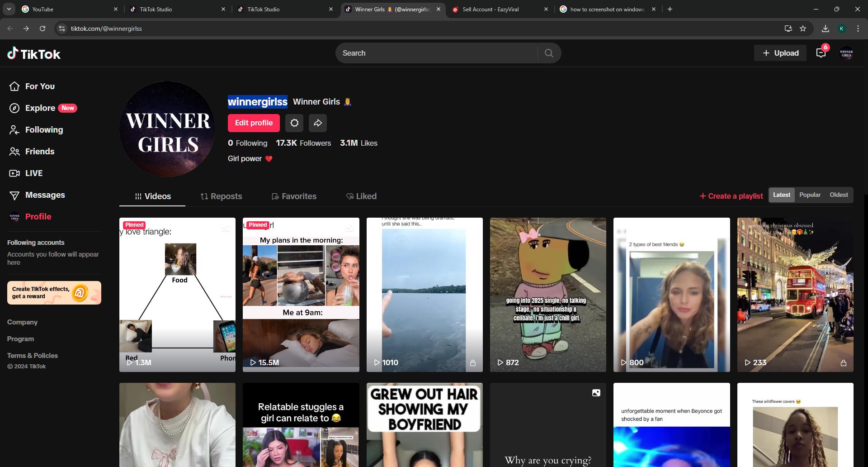This screenshot has width=868, height=467.
Task: Open the inbox notifications icon
Action: pyautogui.click(x=821, y=53)
